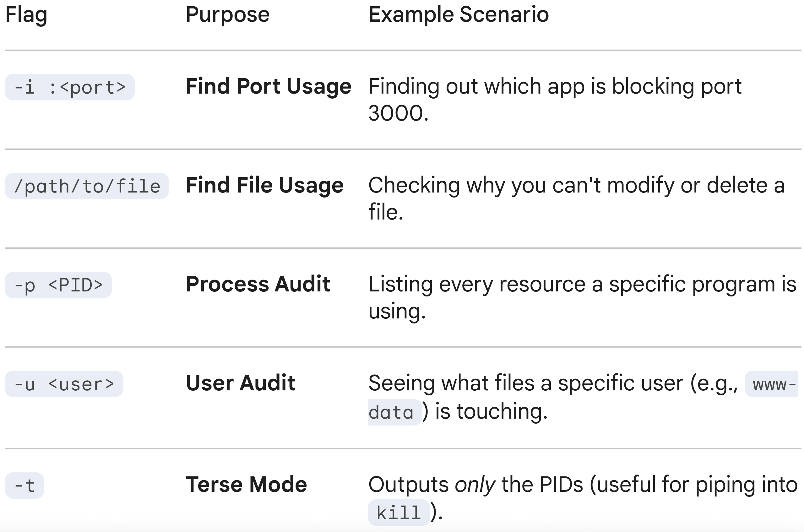Click the Listing every resource description

(x=582, y=284)
